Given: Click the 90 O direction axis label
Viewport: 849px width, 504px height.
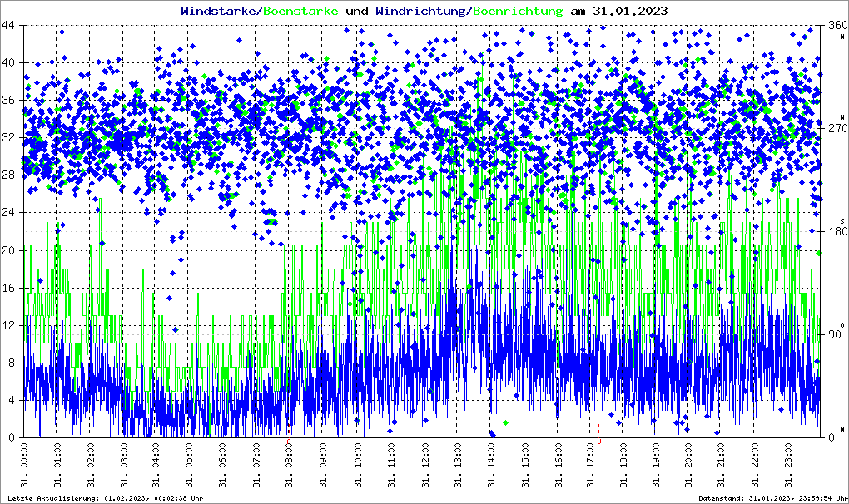Looking at the screenshot, I should [836, 334].
